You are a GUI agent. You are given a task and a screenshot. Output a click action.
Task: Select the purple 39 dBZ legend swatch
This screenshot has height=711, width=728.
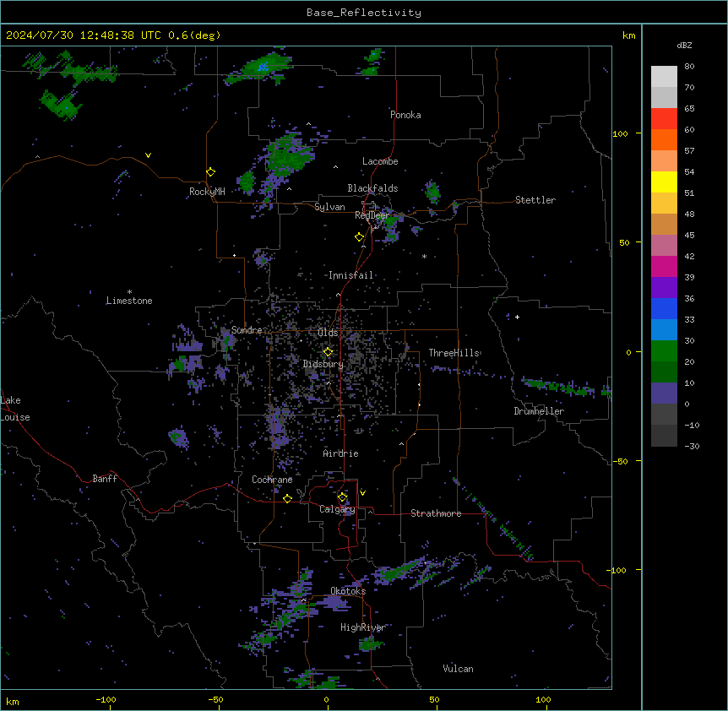(x=664, y=287)
